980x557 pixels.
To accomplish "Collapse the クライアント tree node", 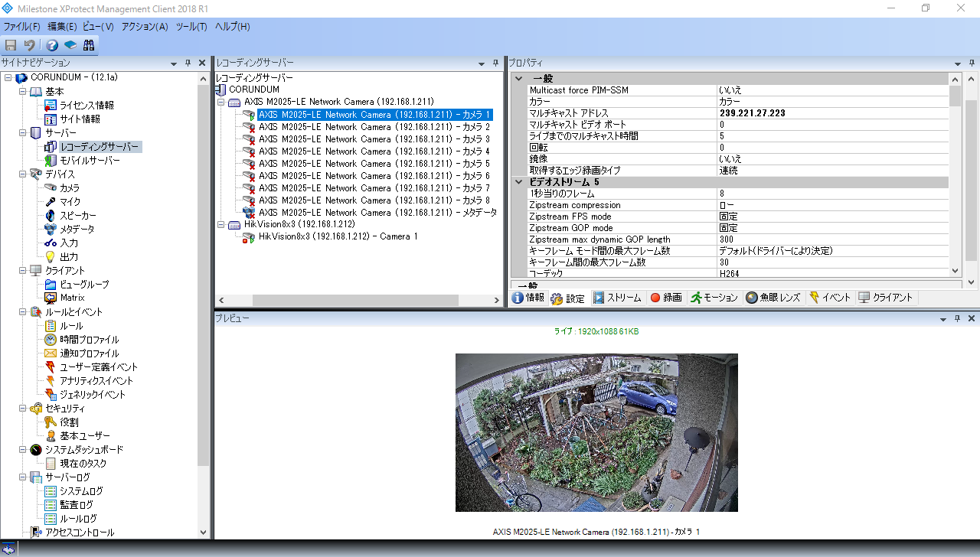I will 22,271.
